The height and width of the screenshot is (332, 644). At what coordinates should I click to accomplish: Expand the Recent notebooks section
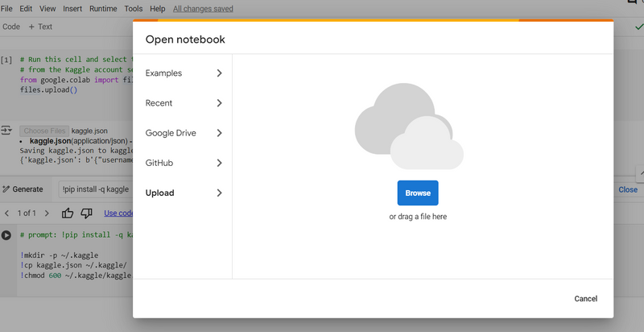click(x=183, y=103)
